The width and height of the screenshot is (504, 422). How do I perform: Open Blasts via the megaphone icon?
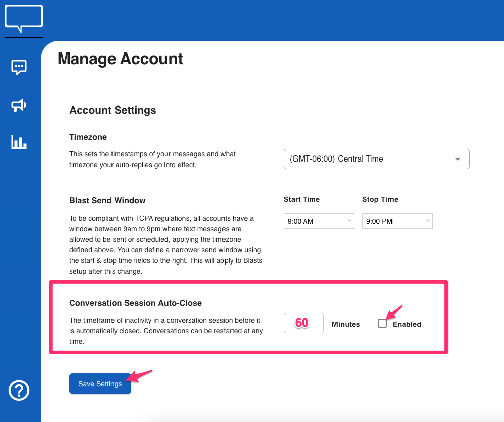[x=19, y=105]
